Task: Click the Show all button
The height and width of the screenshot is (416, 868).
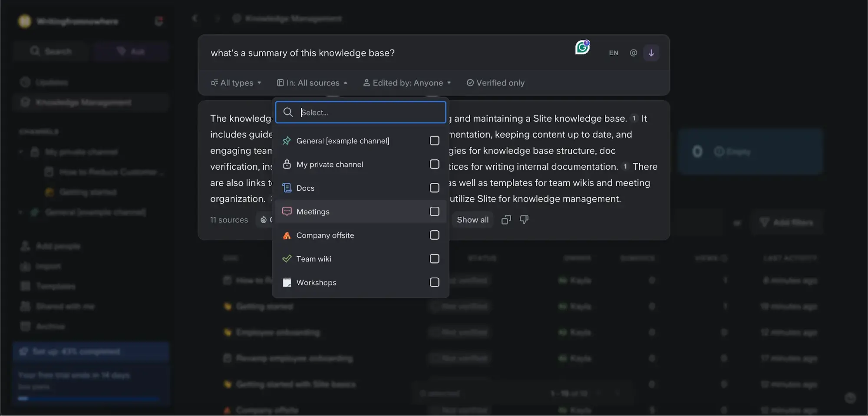Action: (x=472, y=220)
